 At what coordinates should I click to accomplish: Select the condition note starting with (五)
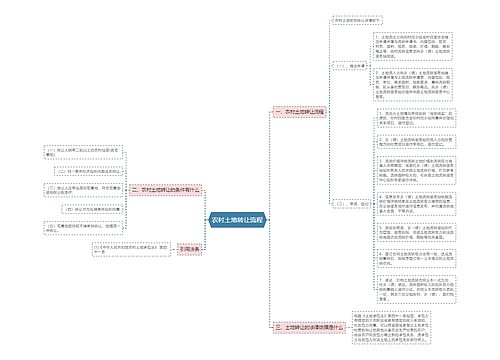tap(83, 228)
